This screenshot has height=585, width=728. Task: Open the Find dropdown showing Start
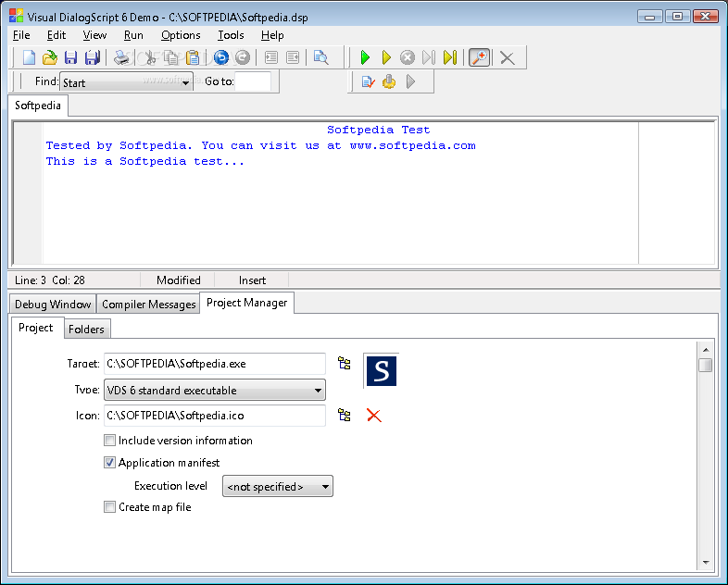[126, 82]
